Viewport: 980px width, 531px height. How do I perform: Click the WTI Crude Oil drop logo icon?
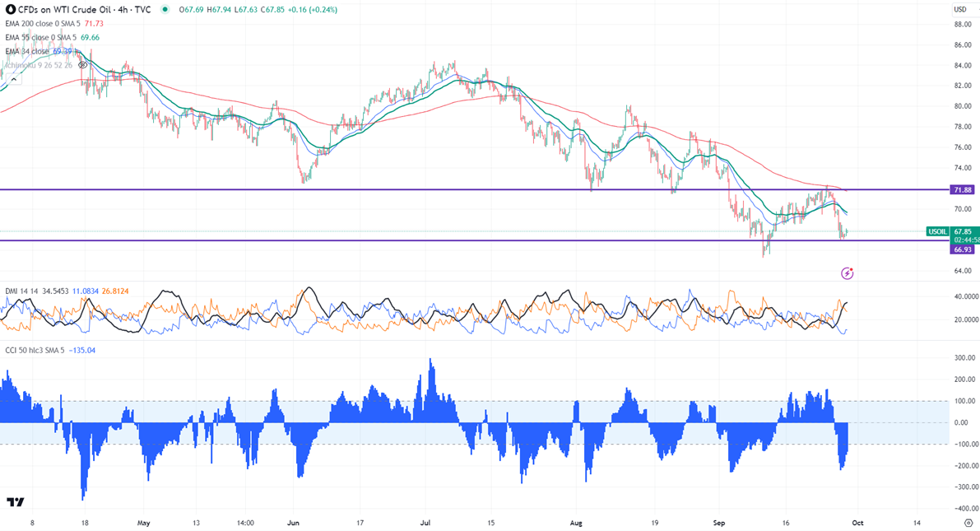(10, 9)
